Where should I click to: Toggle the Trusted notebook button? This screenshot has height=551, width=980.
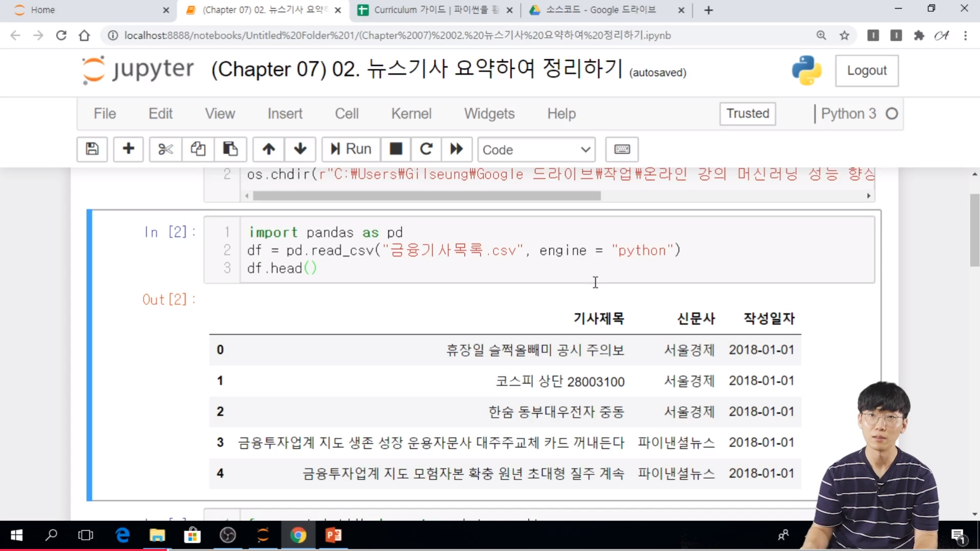pos(747,113)
